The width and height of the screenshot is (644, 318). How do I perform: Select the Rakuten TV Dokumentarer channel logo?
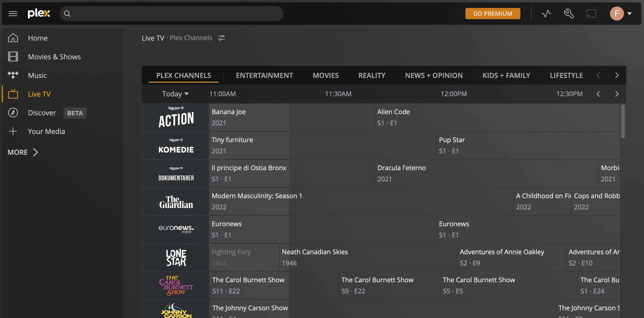176,173
